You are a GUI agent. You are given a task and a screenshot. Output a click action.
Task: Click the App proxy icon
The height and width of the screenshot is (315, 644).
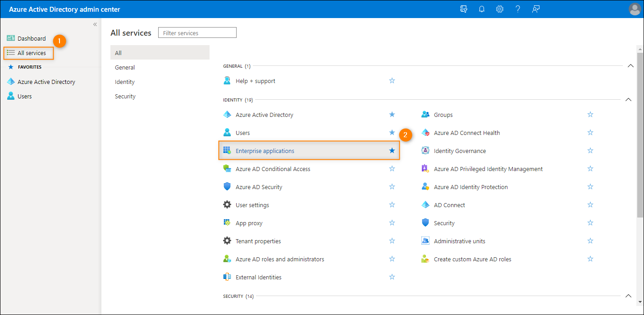click(x=227, y=223)
